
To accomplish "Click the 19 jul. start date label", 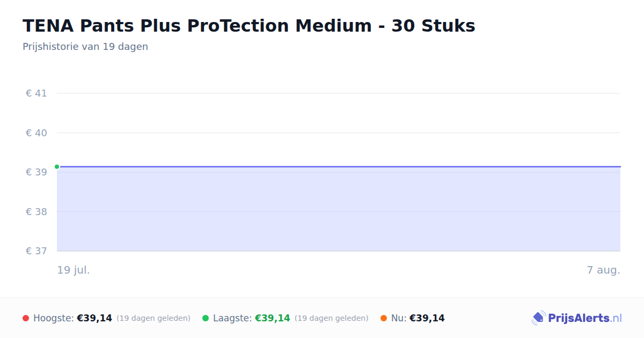I will tap(74, 270).
